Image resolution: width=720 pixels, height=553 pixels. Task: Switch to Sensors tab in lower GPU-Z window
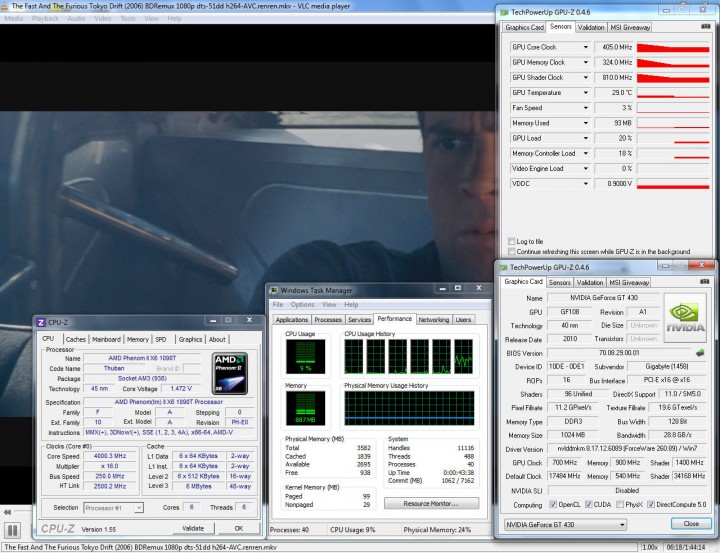point(560,282)
